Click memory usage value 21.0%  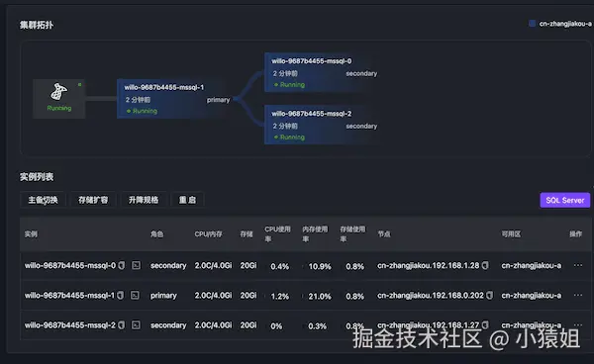(320, 297)
